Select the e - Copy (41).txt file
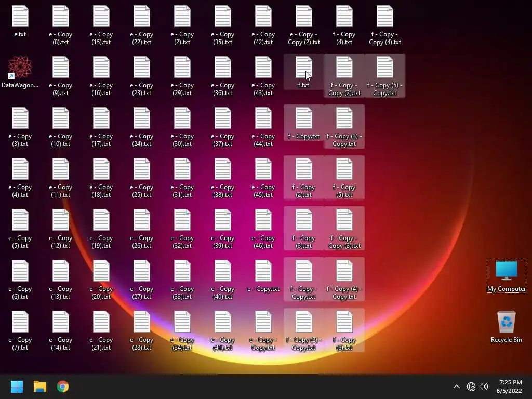The height and width of the screenshot is (399, 532). click(222, 330)
